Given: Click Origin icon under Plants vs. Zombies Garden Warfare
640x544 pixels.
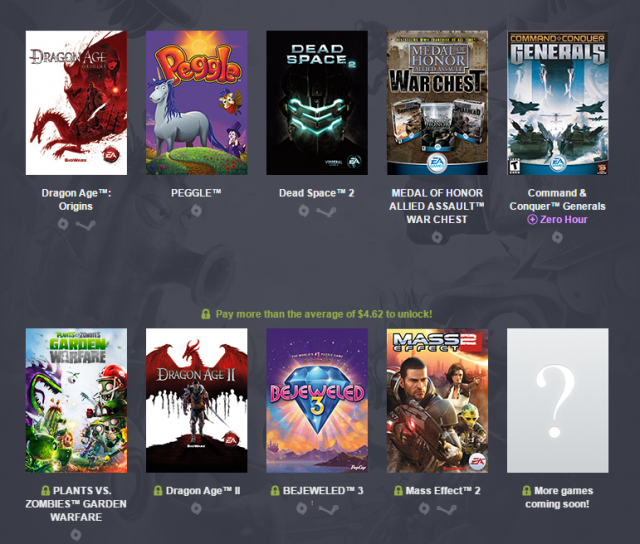Looking at the screenshot, I should (76, 535).
